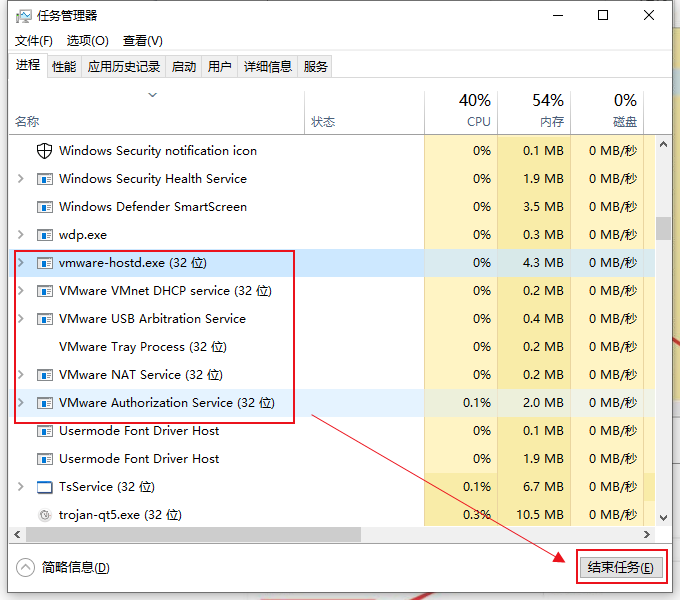Click the vertical scrollbar down arrow

point(663,517)
